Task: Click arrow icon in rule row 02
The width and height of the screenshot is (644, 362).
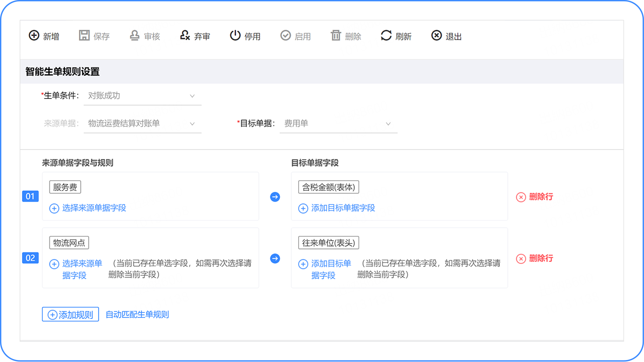Action: coord(275,258)
